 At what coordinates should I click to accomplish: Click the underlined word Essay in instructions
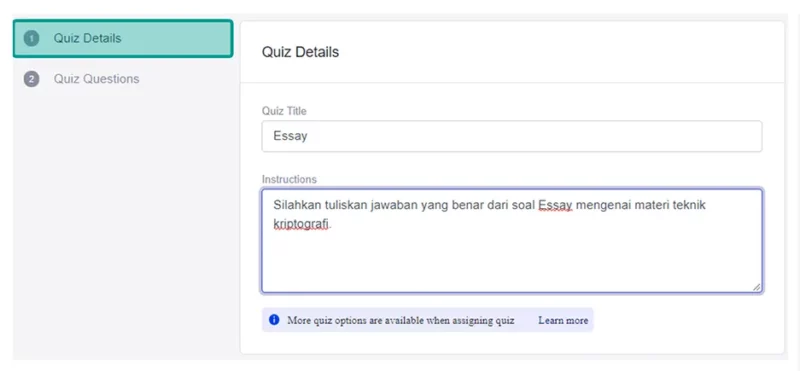pos(556,206)
